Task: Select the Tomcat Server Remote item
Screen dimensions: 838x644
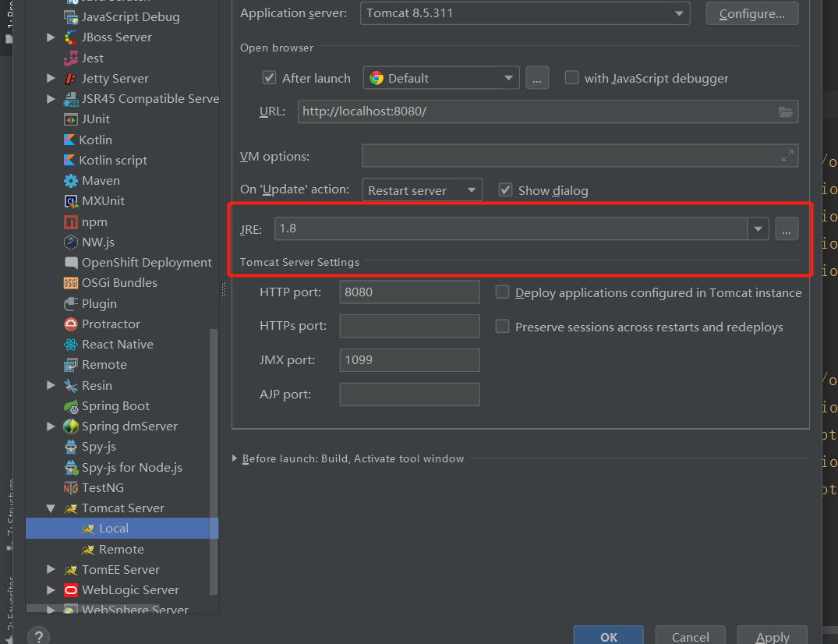Action: pos(122,550)
